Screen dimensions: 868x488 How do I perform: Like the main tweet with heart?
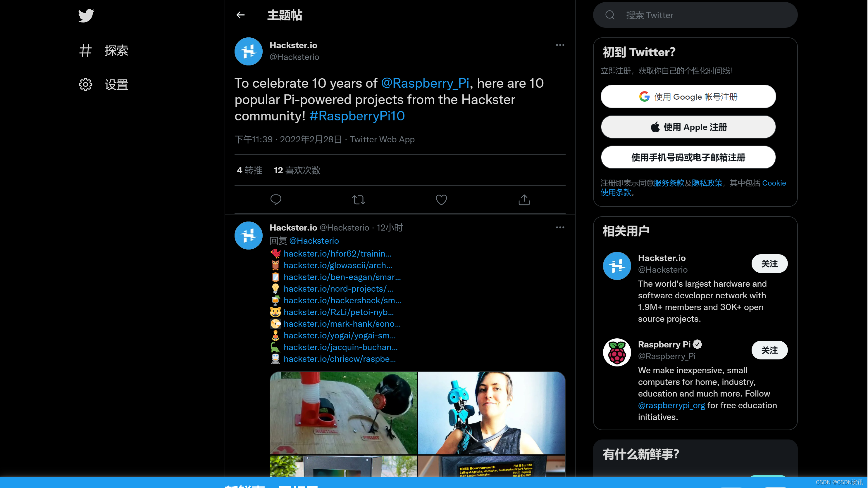[441, 200]
